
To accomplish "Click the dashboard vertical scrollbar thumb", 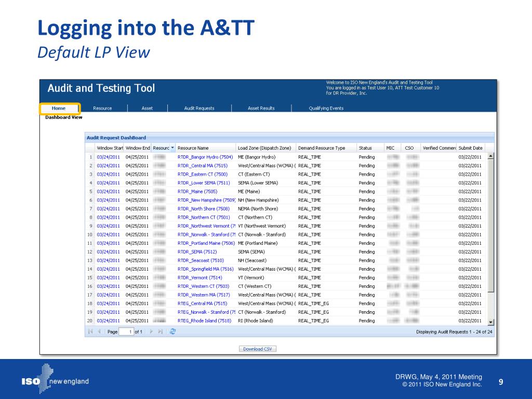I will point(490,225).
